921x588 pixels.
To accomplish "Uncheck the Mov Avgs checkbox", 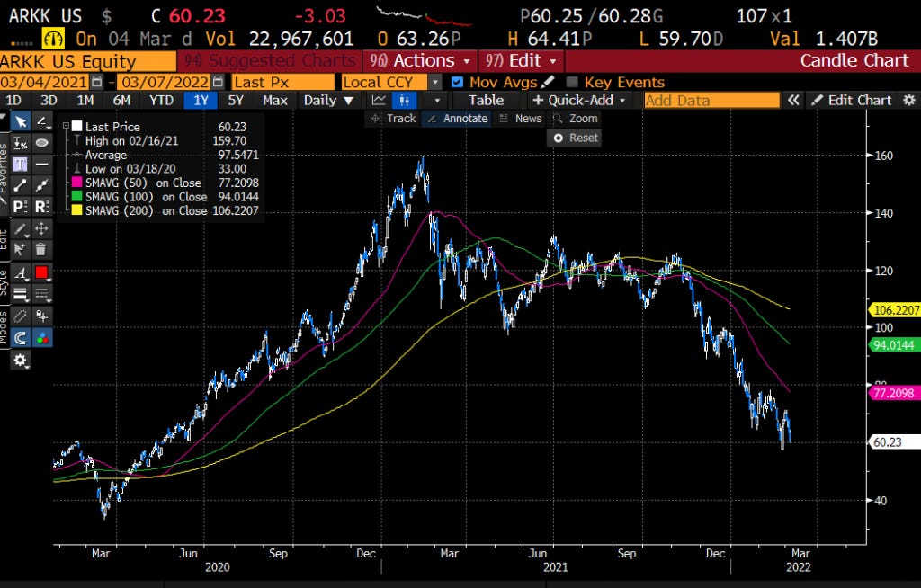I will point(458,82).
